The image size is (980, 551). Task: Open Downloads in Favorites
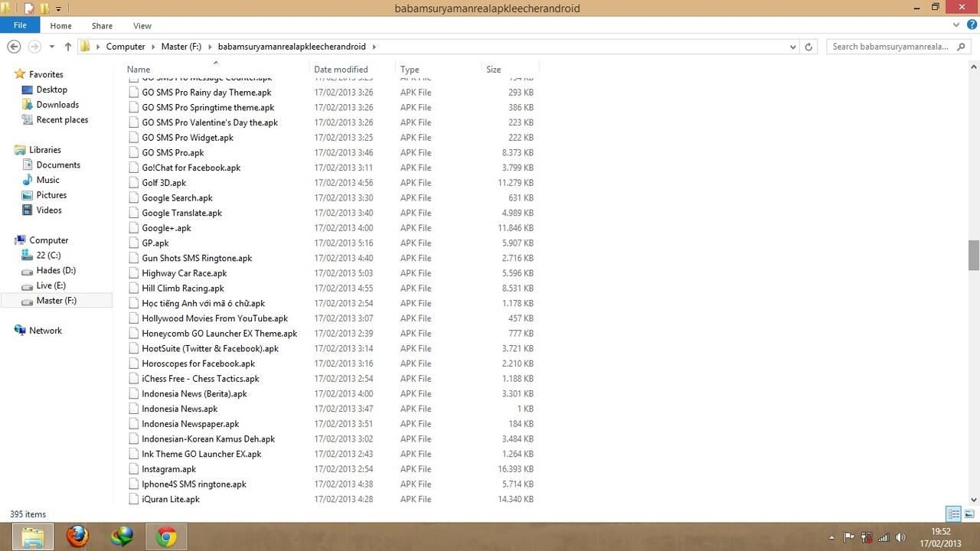pyautogui.click(x=57, y=105)
